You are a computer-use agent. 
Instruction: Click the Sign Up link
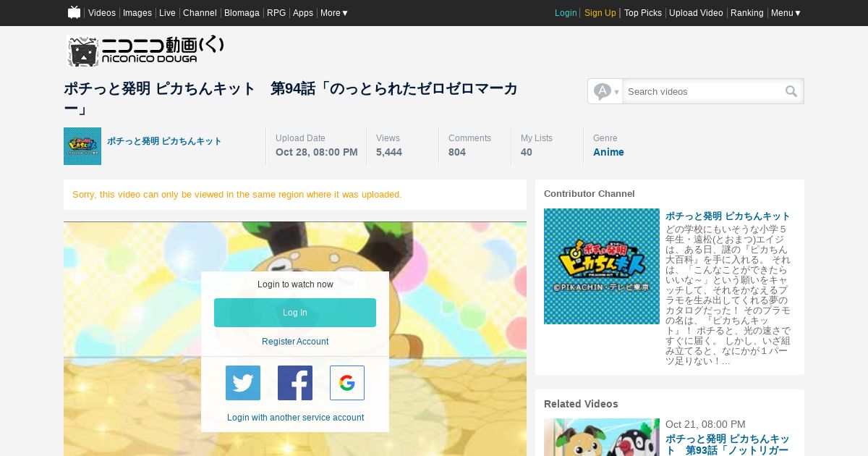tap(600, 13)
